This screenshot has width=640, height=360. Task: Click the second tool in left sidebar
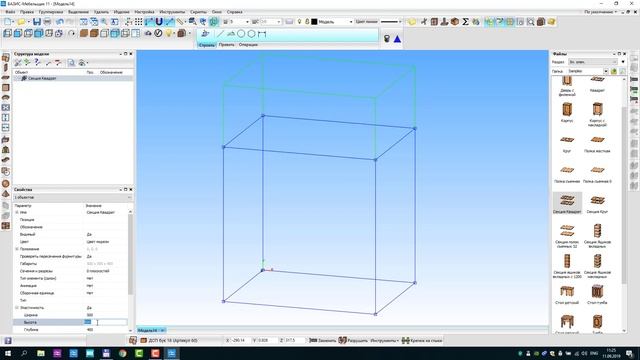click(x=6, y=68)
